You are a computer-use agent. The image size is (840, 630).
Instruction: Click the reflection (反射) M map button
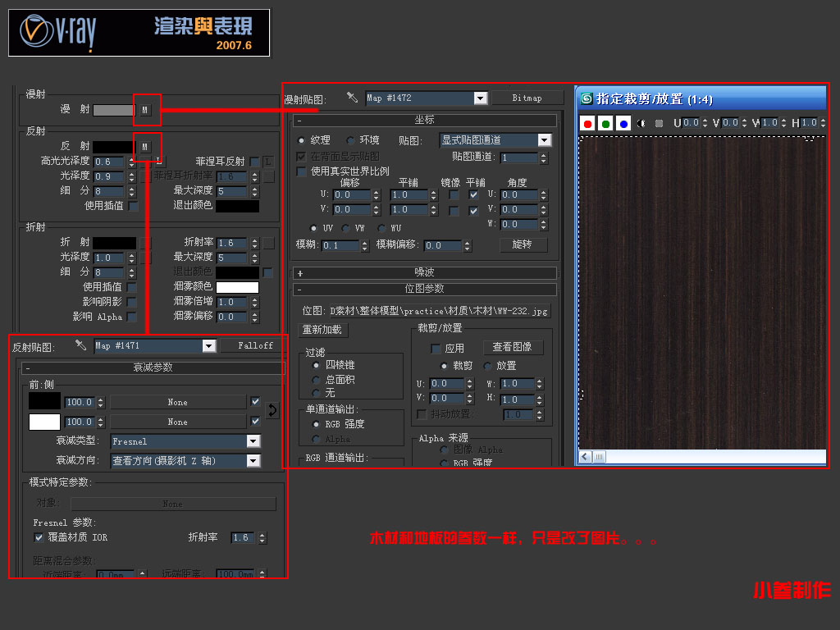145,147
